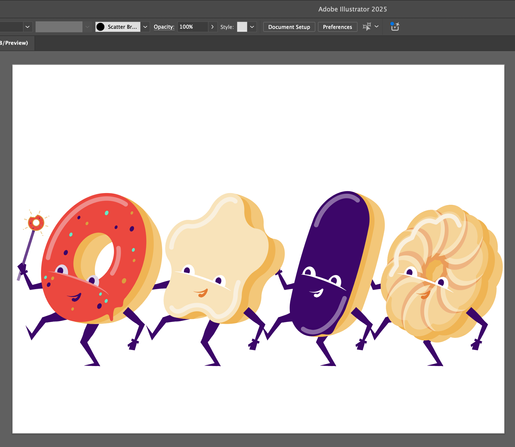The width and height of the screenshot is (515, 447).
Task: Click the align selection icon
Action: pos(367,27)
